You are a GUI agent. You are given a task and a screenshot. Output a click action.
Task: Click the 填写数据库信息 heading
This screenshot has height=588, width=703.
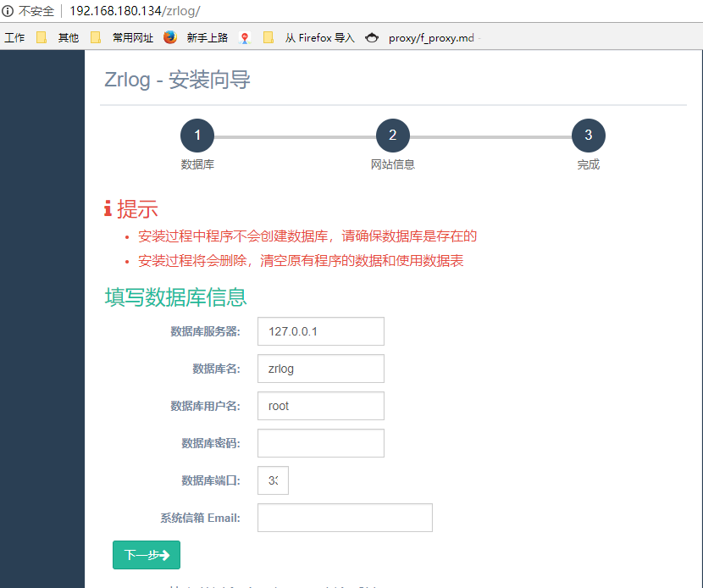point(176,297)
